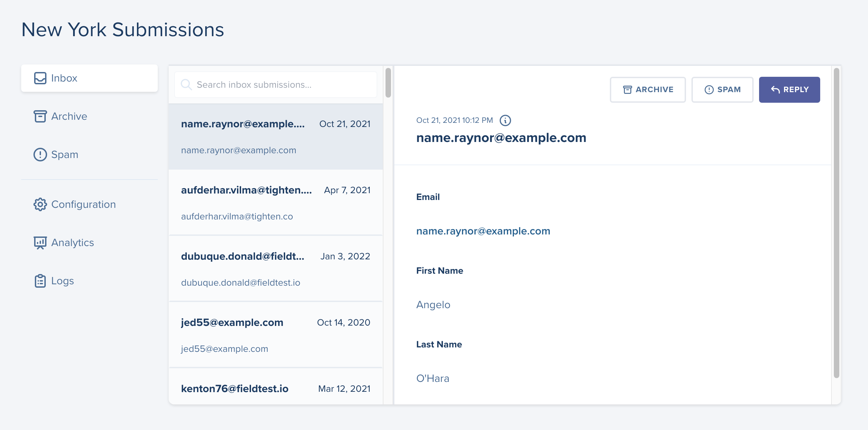The image size is (868, 430).
Task: Switch to the Archive folder
Action: [x=69, y=116]
